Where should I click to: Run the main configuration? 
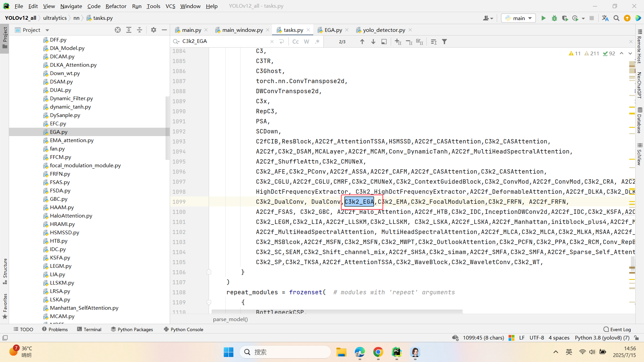coord(543,18)
